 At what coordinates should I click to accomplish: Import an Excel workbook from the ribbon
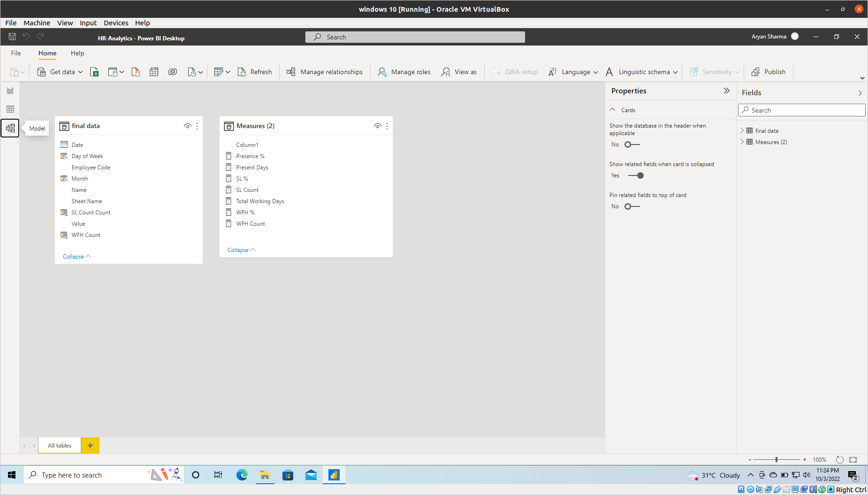(94, 71)
